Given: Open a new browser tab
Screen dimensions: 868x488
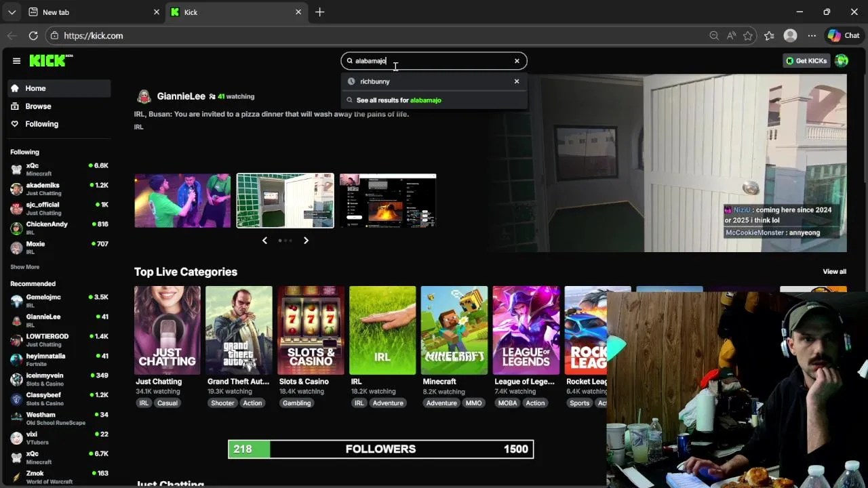Looking at the screenshot, I should pyautogui.click(x=320, y=12).
